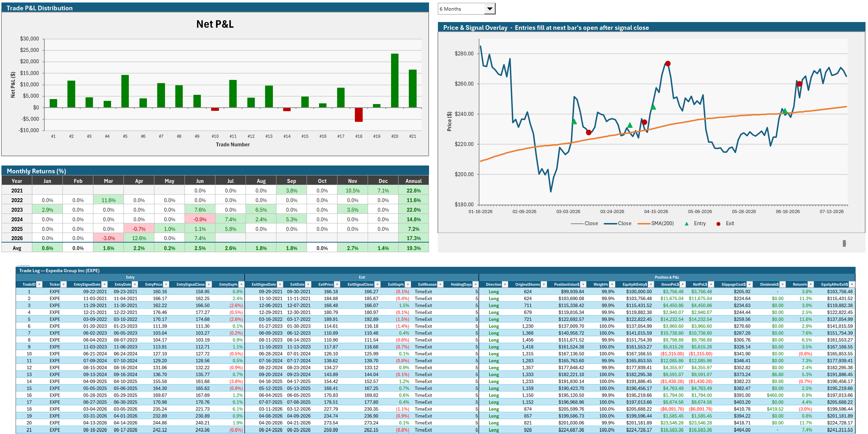868x434 pixels.
Task: Click the lowest red exit marker near $228
Action: pyautogui.click(x=589, y=132)
